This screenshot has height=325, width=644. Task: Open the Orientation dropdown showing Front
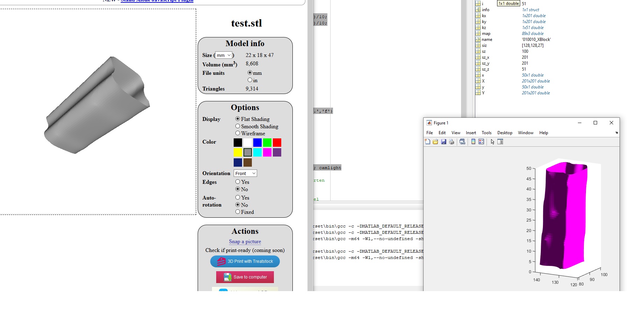coord(246,173)
